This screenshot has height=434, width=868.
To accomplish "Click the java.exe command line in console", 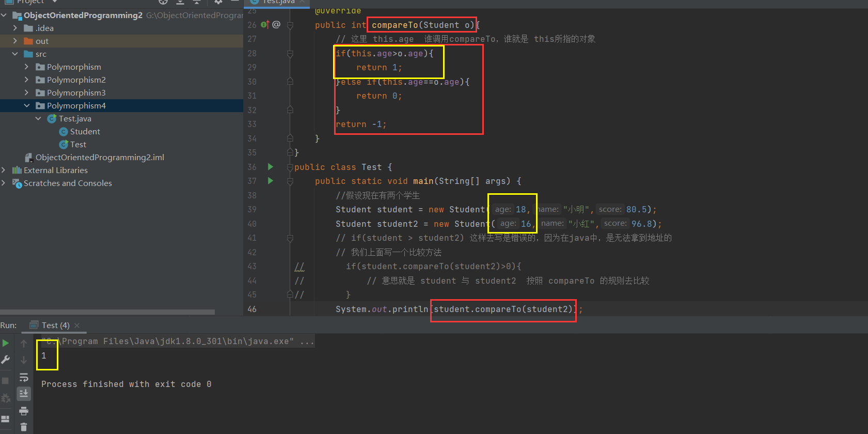I will click(178, 341).
